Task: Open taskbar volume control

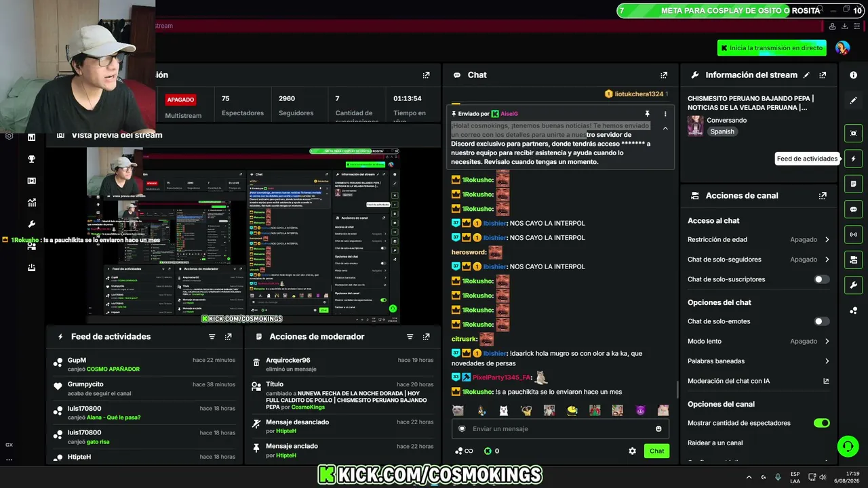Action: [823, 477]
